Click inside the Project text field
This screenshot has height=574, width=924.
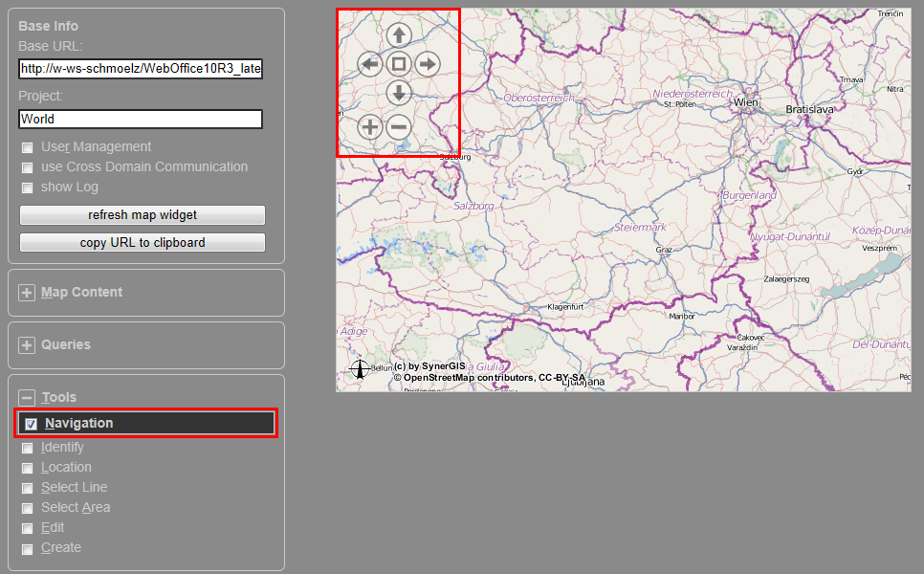(x=140, y=119)
